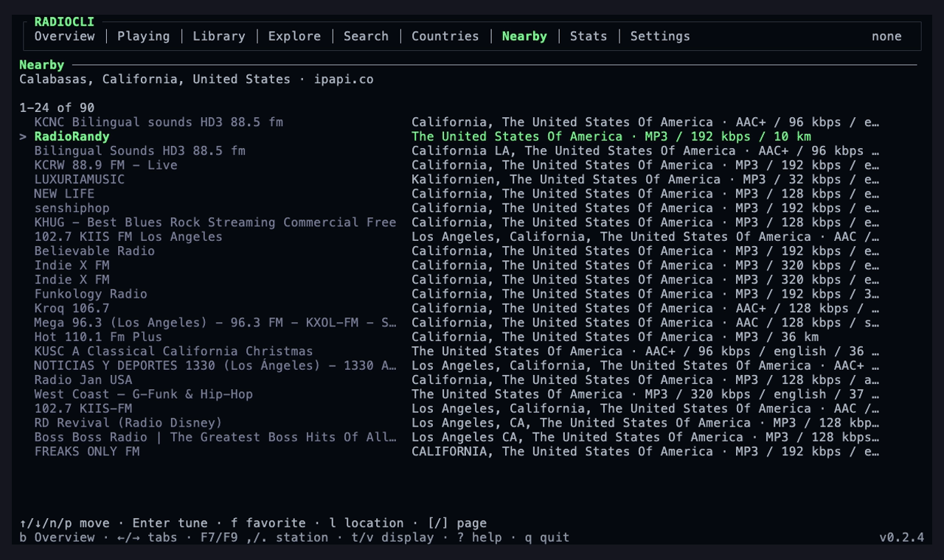Screen dimensions: 944x560
Task: Open the Overview tab
Action: click(x=64, y=36)
